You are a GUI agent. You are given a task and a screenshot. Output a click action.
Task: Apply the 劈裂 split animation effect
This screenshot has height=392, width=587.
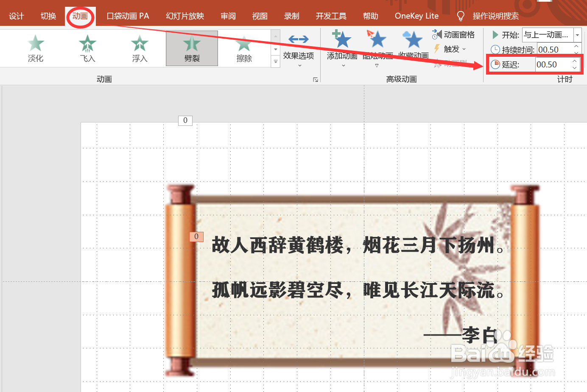coord(192,48)
